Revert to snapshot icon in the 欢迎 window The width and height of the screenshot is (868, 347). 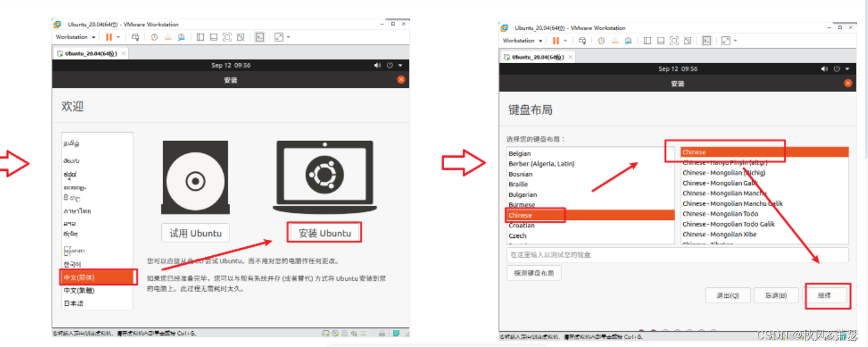168,37
